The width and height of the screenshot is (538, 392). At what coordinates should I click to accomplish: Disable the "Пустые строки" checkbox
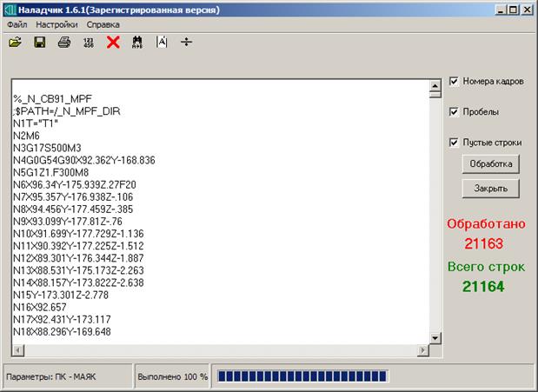455,143
